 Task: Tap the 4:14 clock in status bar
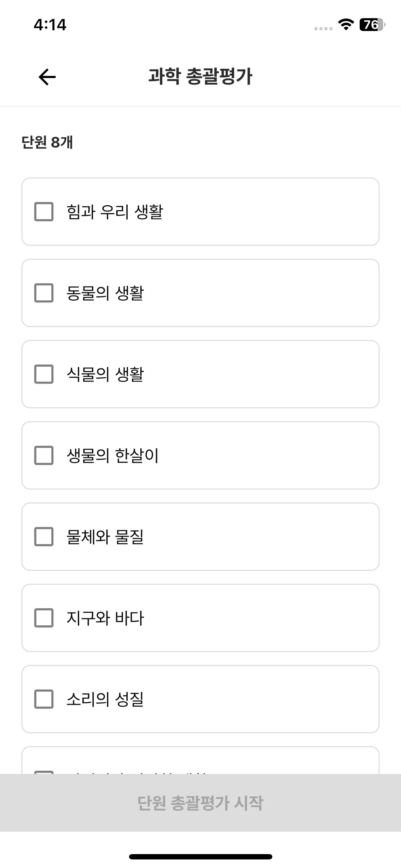coord(50,25)
